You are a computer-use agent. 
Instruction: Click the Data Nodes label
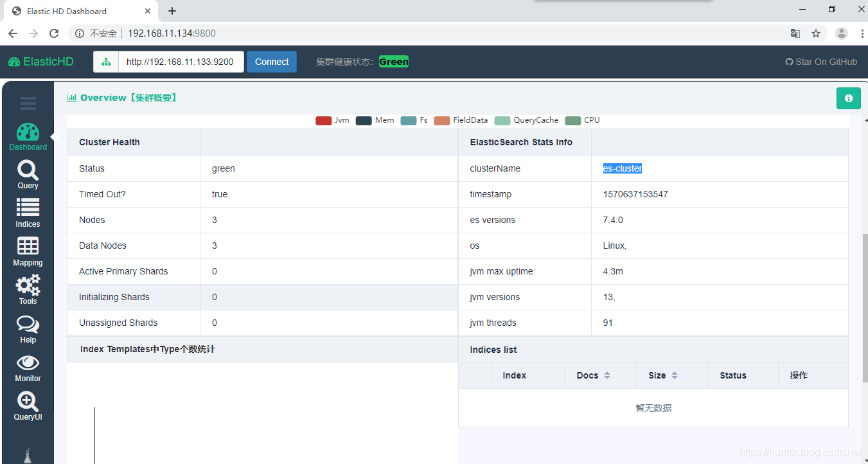point(103,245)
